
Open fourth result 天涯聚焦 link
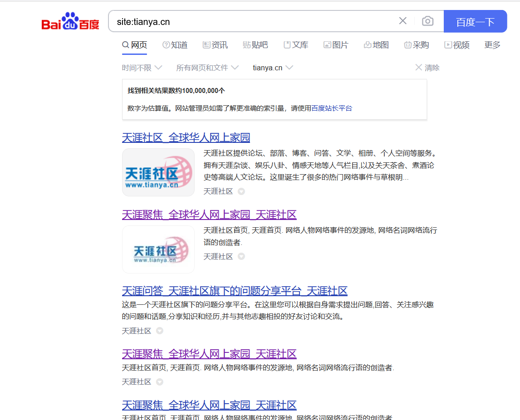pyautogui.click(x=209, y=354)
